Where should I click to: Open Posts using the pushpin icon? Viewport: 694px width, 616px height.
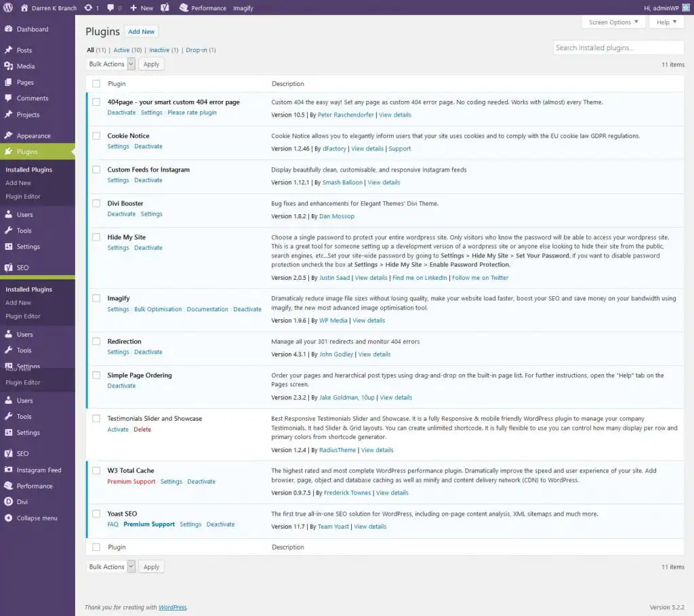coord(8,50)
